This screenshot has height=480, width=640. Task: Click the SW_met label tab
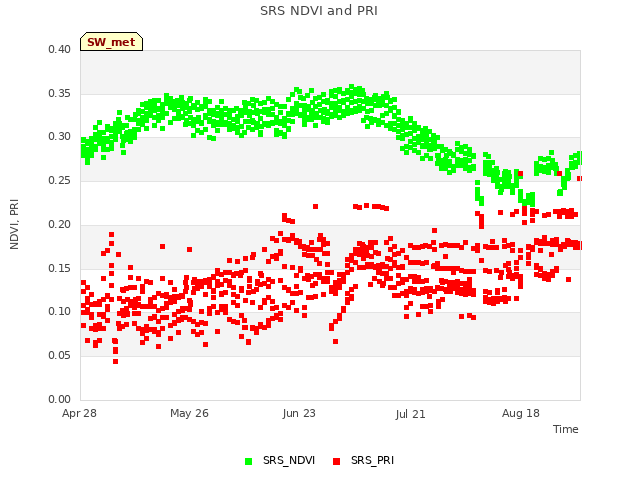[x=111, y=42]
